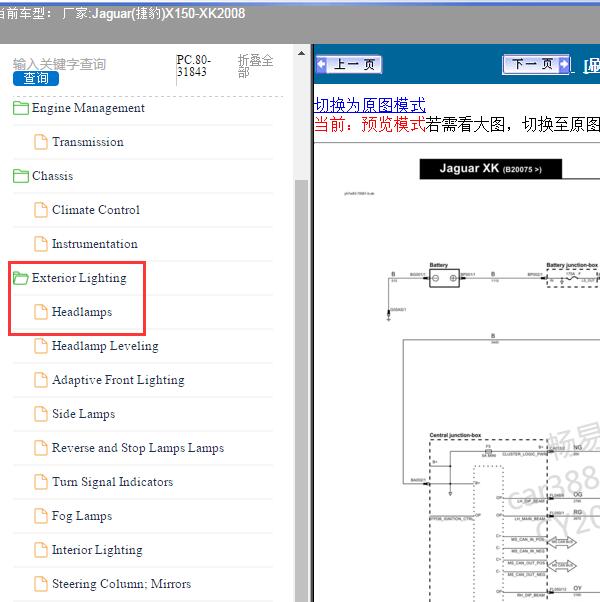Open the Headlamps diagram
600x602 pixels.
pos(82,312)
